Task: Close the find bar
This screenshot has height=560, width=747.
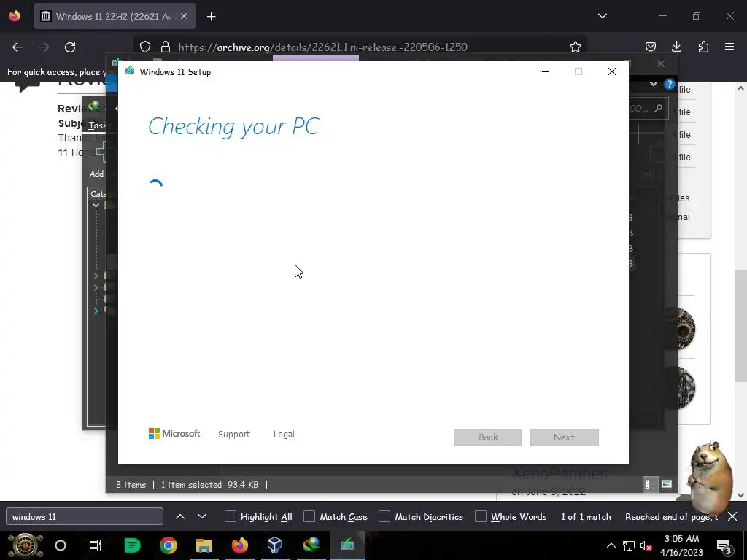Action: pos(732,516)
